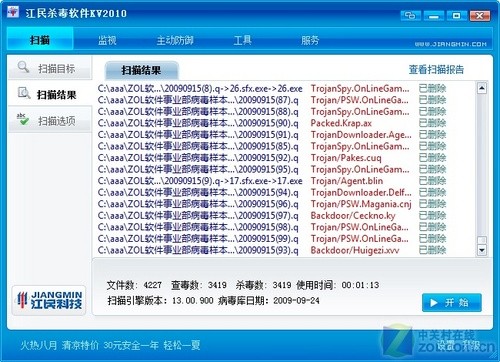The height and width of the screenshot is (362, 500).
Task: Click the 使用时间: 00:01:13 value
Action: (338, 285)
